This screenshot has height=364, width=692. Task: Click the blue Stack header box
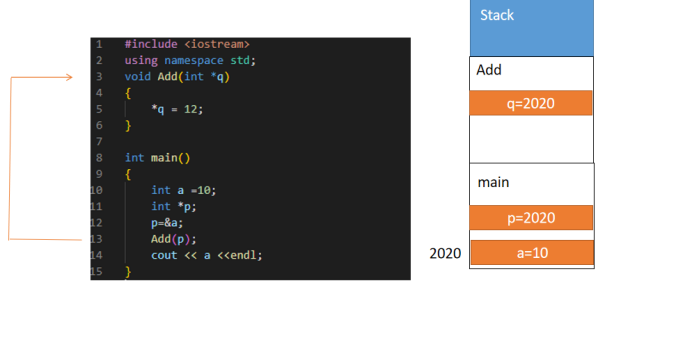coord(532,28)
